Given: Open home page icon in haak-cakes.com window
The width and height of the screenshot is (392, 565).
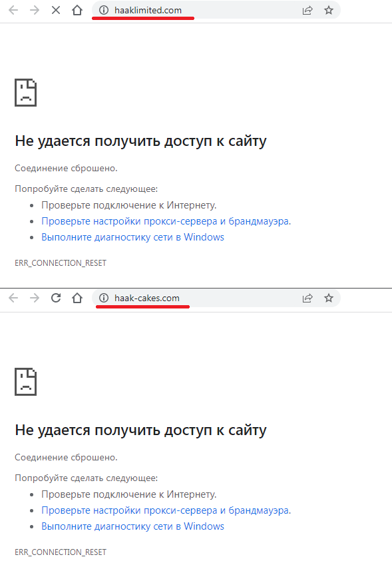Looking at the screenshot, I should coord(77,298).
